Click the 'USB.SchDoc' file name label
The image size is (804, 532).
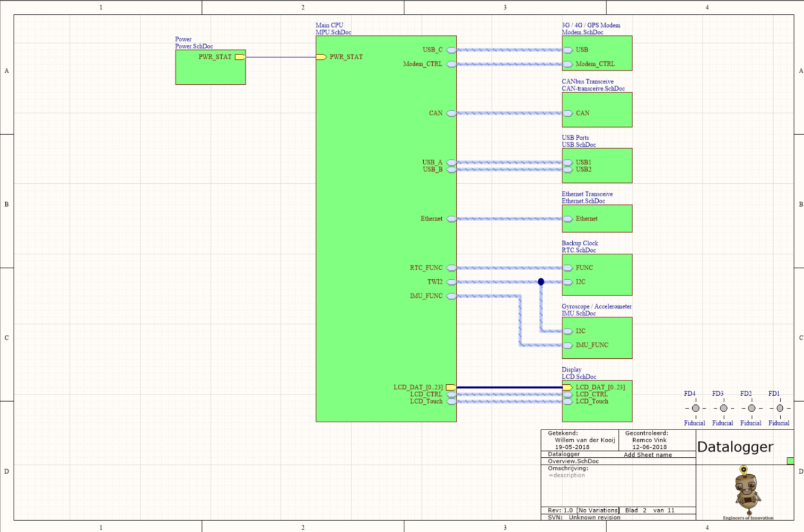point(579,145)
